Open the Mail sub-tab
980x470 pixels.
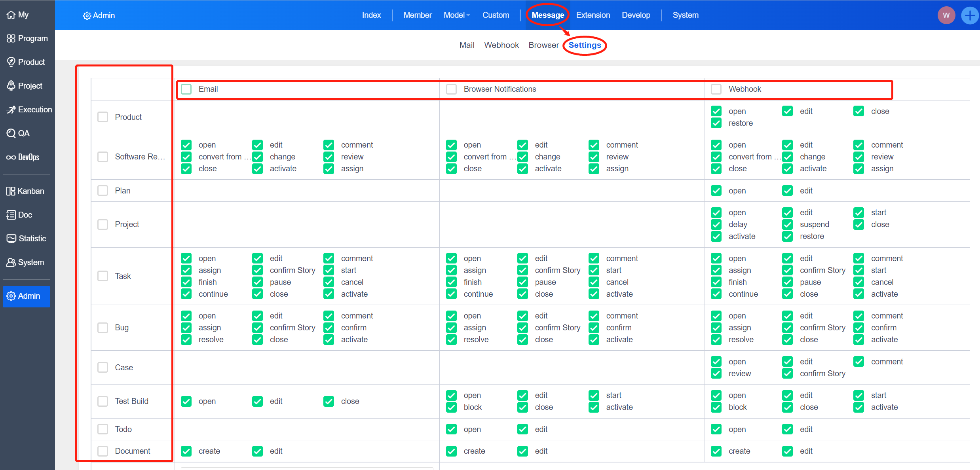click(x=467, y=45)
